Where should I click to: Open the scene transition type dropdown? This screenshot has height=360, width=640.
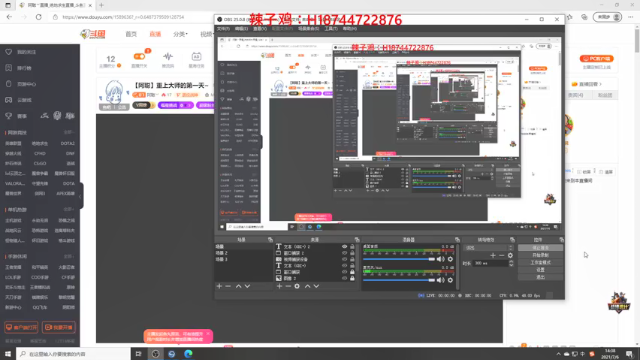pos(489,248)
